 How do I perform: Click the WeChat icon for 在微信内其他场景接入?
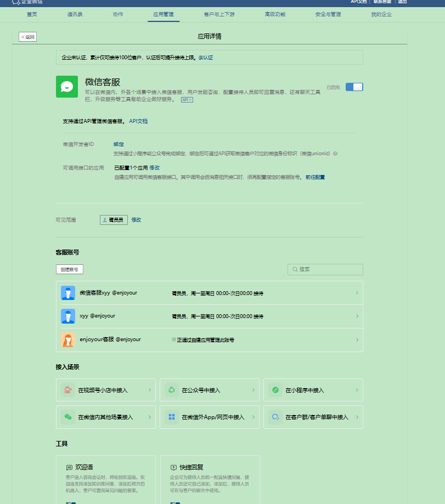(68, 417)
